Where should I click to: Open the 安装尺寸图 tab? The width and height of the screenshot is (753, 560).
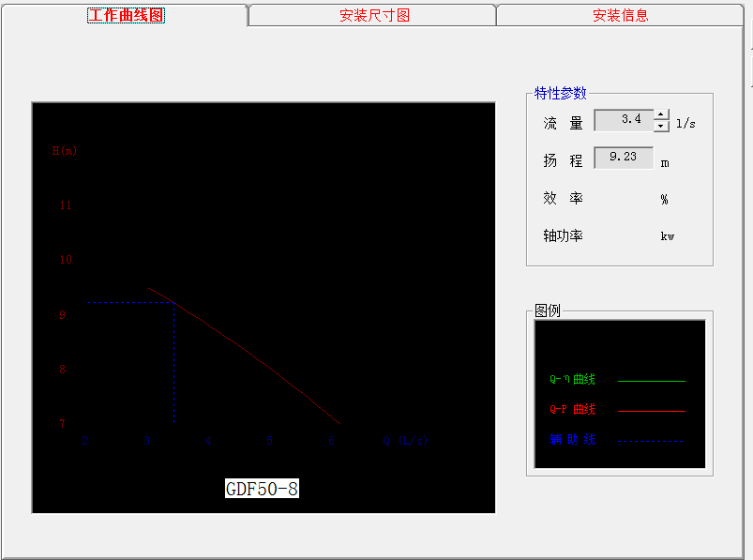click(x=374, y=15)
